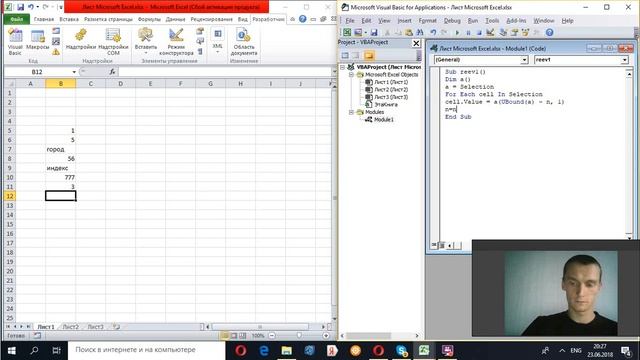640x360 pixels.
Task: Open the reev1 procedure dropdown
Action: coord(624,60)
